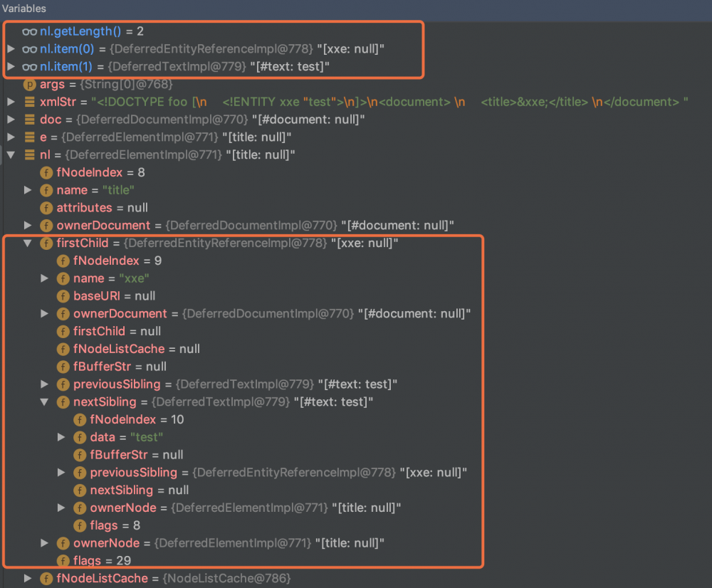
Task: Click field icon for fBufferStr above previousSibling DeferredTextImpl
Action: point(63,367)
